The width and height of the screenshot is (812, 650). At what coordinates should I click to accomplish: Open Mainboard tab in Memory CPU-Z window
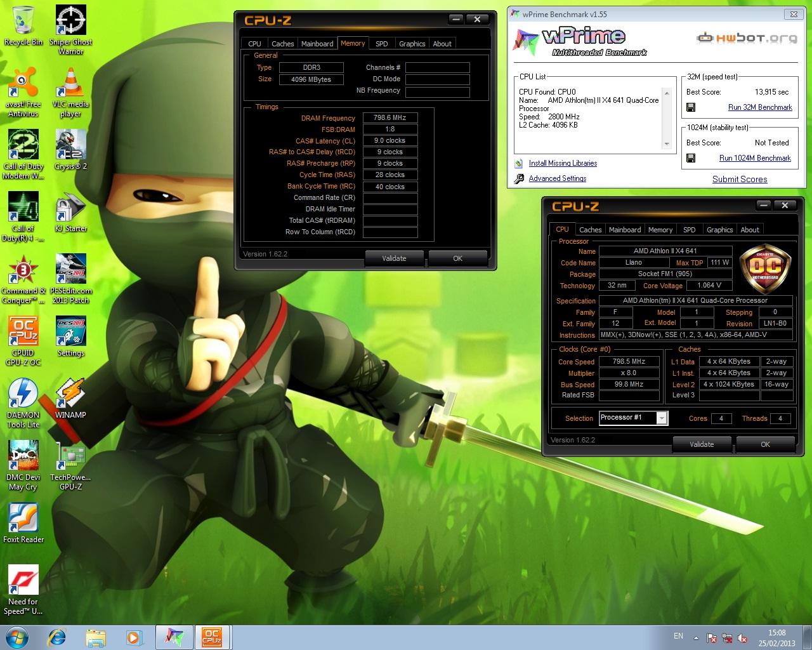click(x=317, y=44)
